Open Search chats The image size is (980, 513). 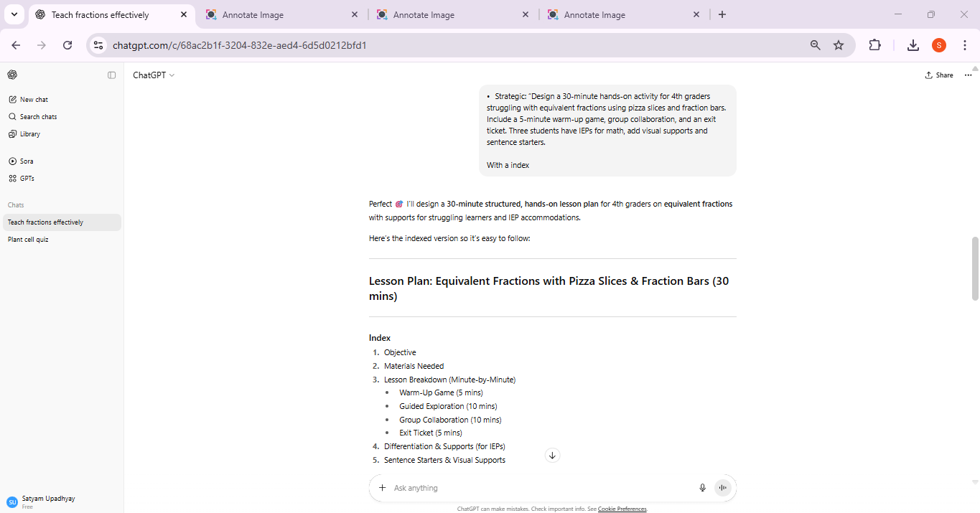click(x=38, y=117)
